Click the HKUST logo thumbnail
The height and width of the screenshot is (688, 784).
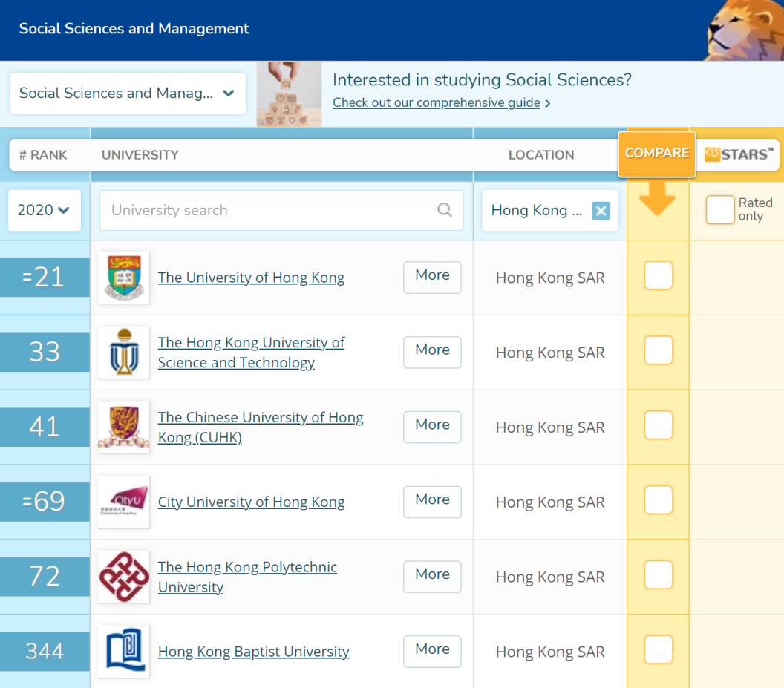[123, 353]
